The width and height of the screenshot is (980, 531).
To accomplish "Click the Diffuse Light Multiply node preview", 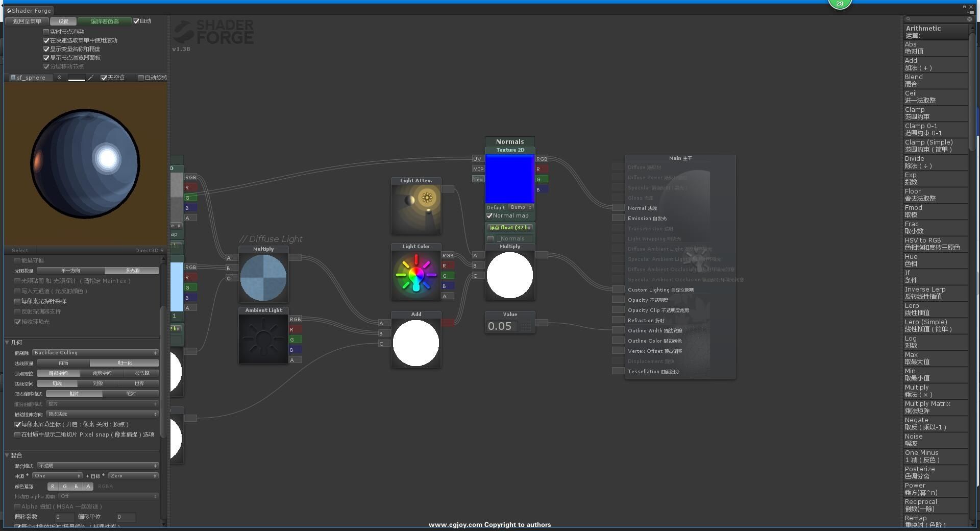I will click(x=263, y=278).
